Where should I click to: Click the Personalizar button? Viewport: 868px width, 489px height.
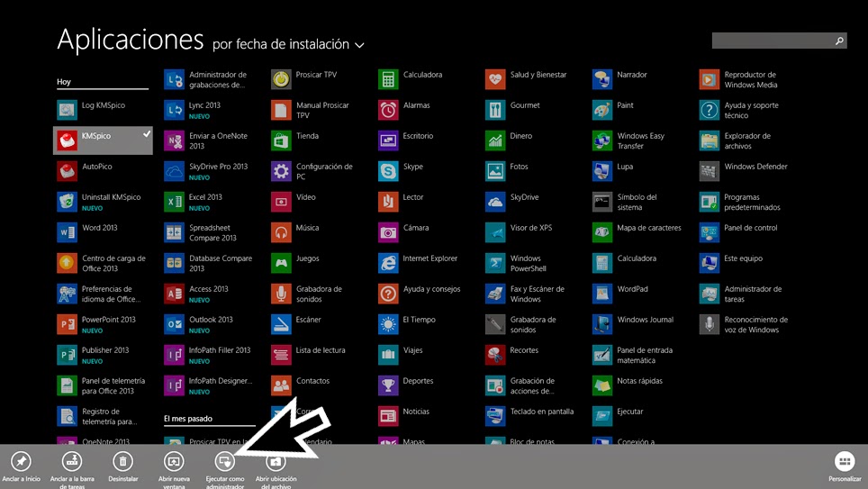pyautogui.click(x=845, y=466)
